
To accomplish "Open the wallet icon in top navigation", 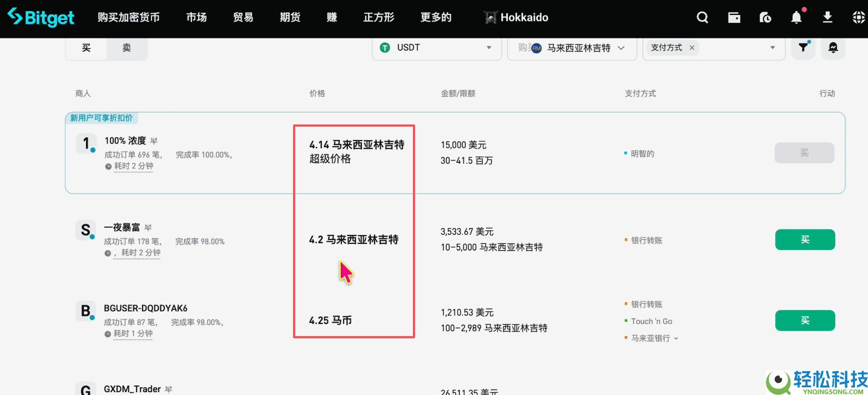I will (734, 17).
